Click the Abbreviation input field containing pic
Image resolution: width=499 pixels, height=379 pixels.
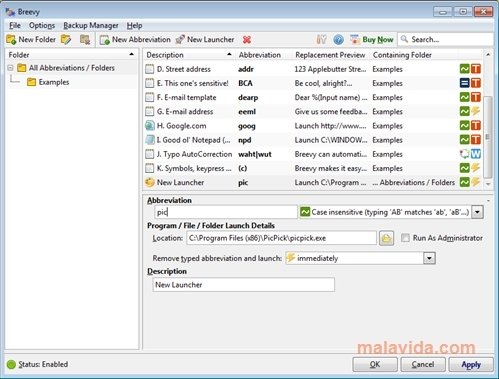click(x=226, y=212)
